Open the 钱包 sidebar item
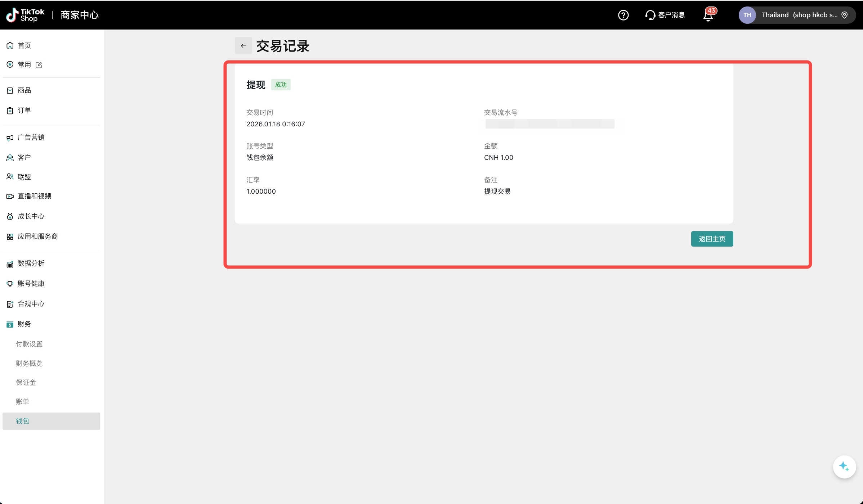Viewport: 863px width, 504px height. pyautogui.click(x=22, y=421)
